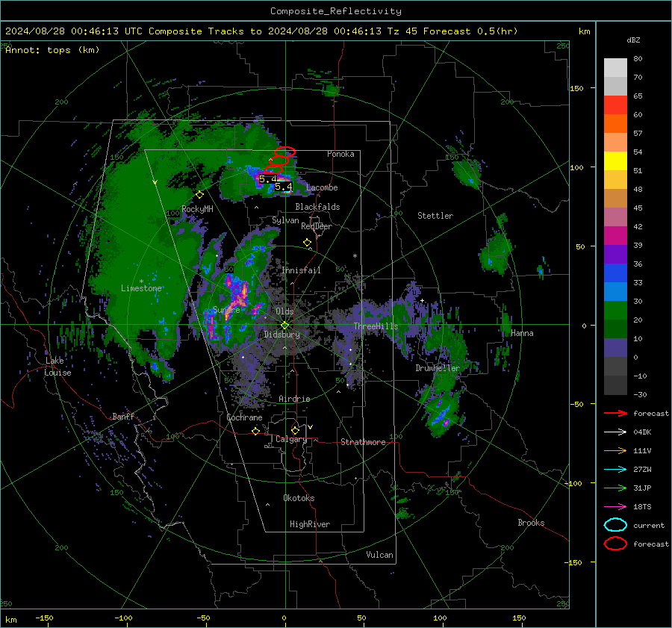Click the yellow diamond marker above Calgary label

tap(295, 430)
